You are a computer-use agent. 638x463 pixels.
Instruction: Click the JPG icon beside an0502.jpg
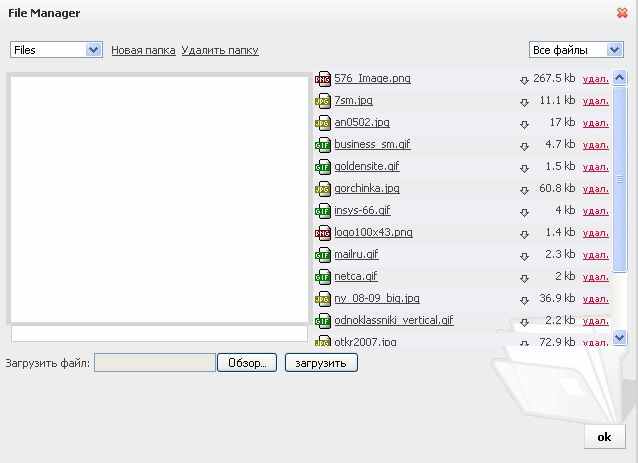click(x=323, y=122)
